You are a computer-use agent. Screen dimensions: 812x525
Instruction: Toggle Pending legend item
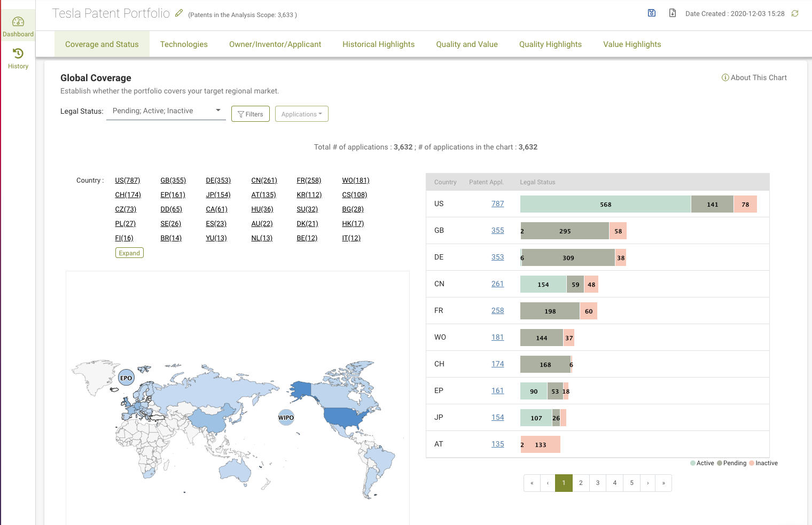coord(731,463)
